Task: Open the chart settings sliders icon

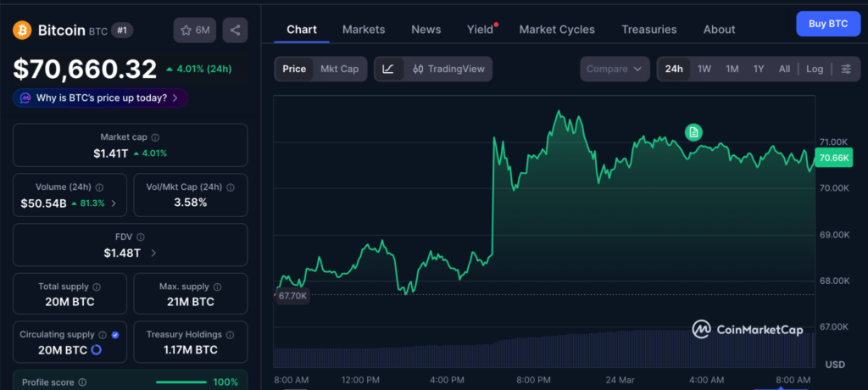Action: (846, 69)
